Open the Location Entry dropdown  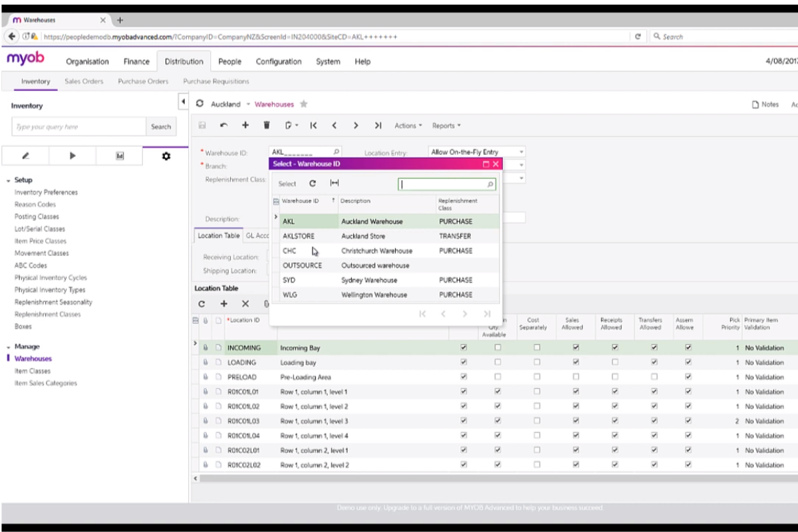521,152
